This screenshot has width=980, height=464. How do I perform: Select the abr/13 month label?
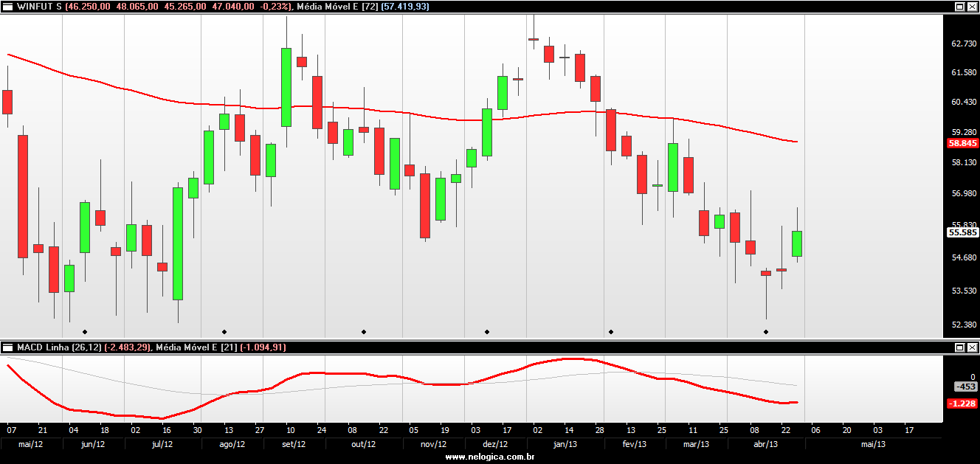coord(766,444)
